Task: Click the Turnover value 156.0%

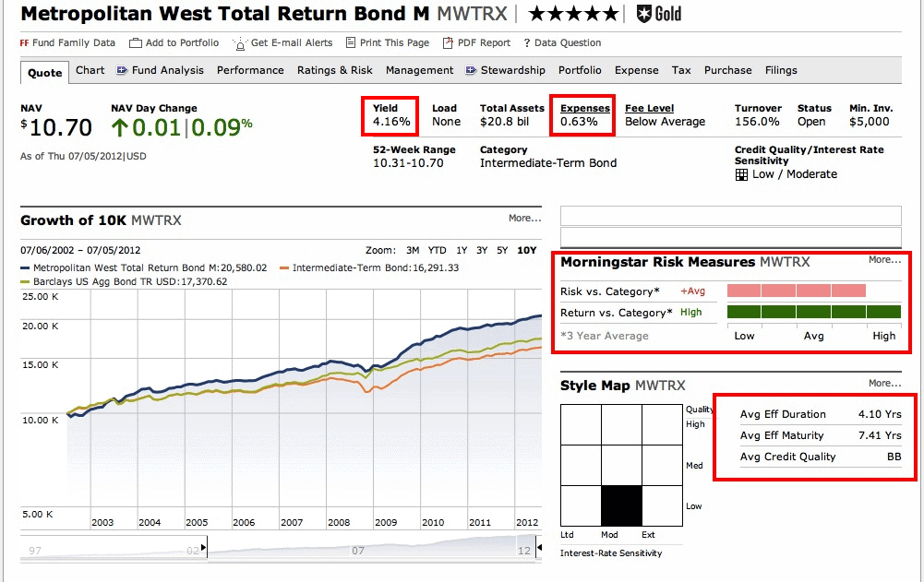Action: click(x=757, y=122)
